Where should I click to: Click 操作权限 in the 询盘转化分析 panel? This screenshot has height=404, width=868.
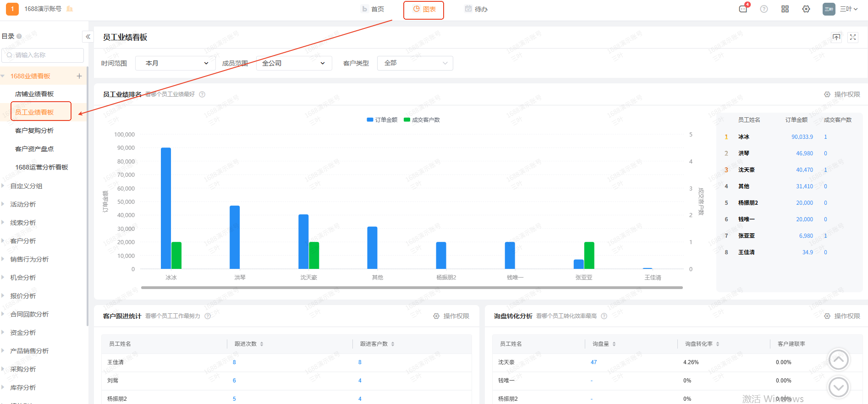(842, 316)
